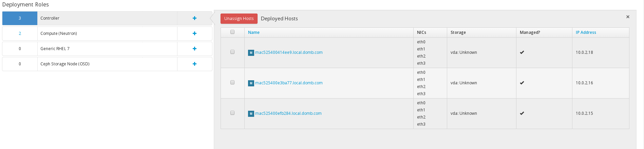
Task: Click the Storage column header
Action: click(458, 33)
